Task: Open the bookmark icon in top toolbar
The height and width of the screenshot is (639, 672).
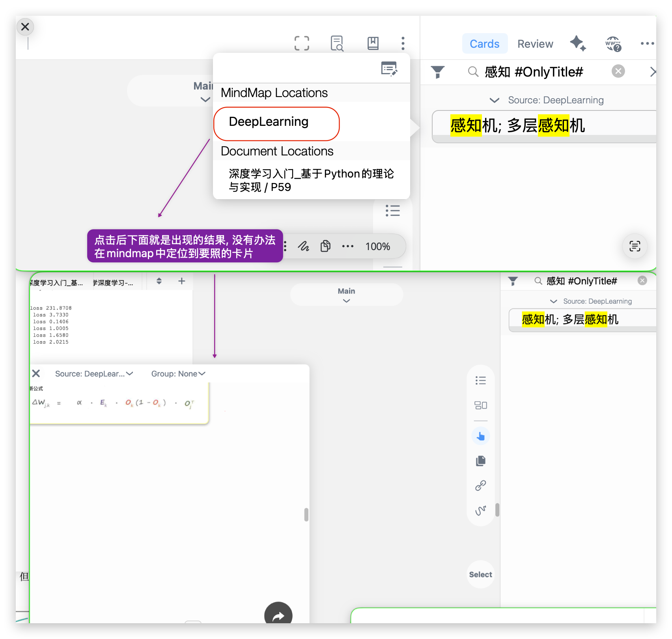Action: 373,43
